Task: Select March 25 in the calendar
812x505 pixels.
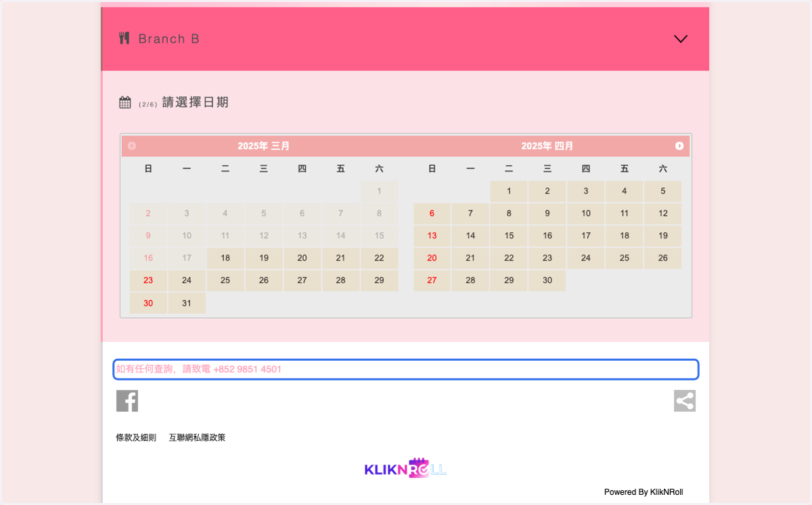Action: click(x=225, y=280)
